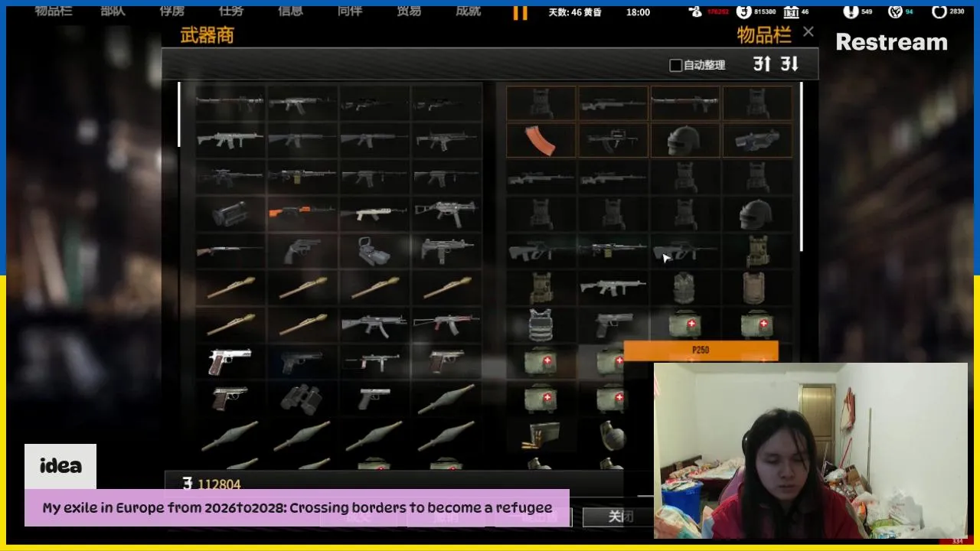Select the ammo box in inventory
This screenshot has width=980, height=551.
tap(541, 437)
